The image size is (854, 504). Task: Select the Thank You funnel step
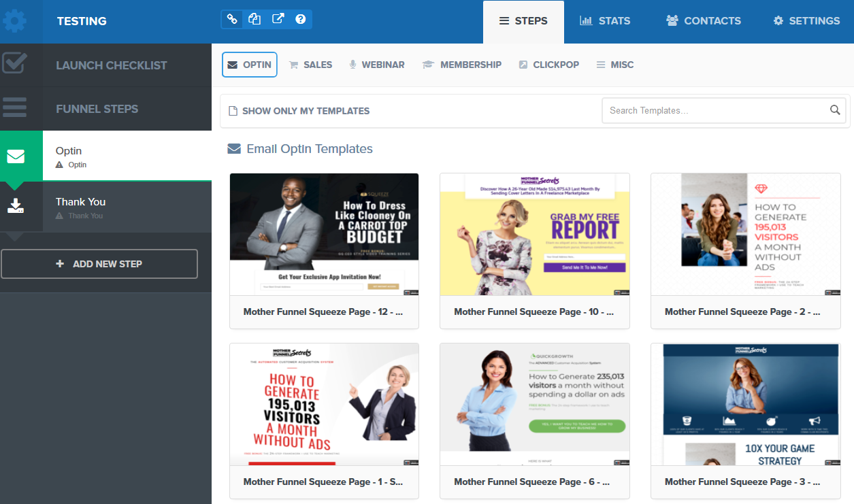click(127, 207)
